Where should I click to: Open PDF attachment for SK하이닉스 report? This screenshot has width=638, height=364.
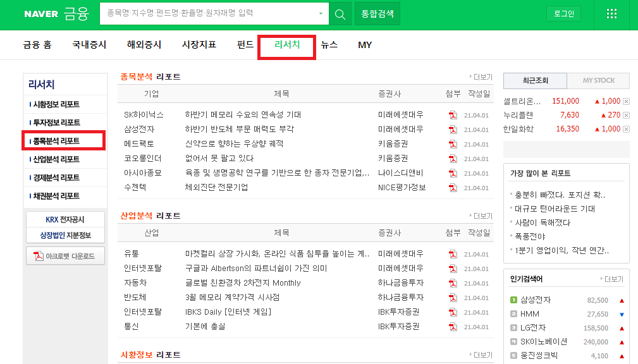[453, 115]
